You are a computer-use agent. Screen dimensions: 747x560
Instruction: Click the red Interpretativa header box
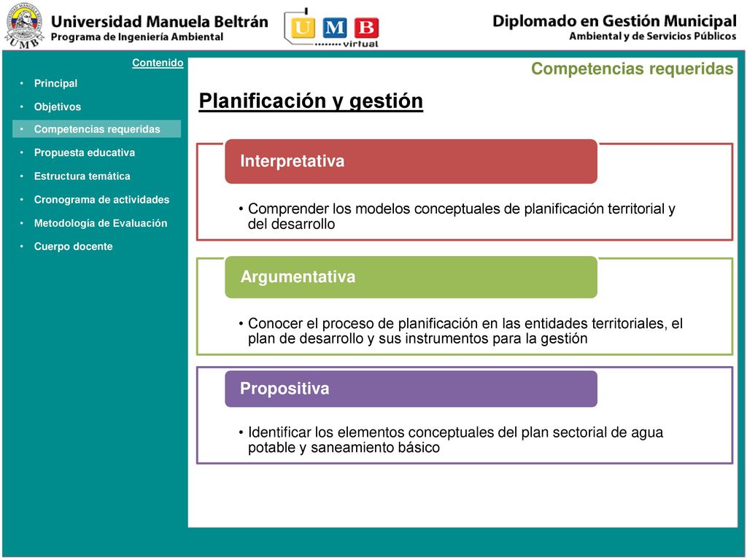(x=411, y=161)
